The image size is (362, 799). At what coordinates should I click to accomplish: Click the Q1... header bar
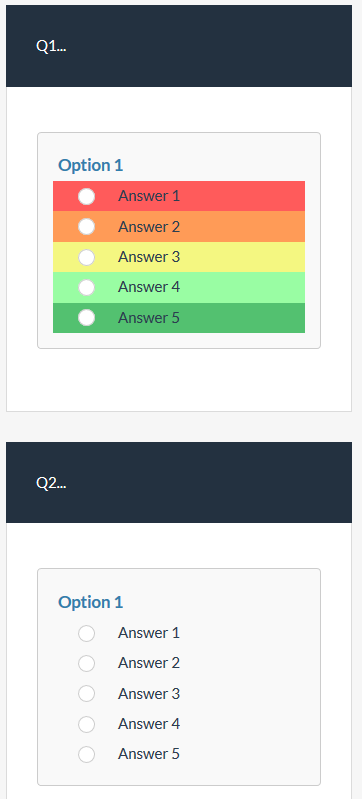pyautogui.click(x=179, y=46)
